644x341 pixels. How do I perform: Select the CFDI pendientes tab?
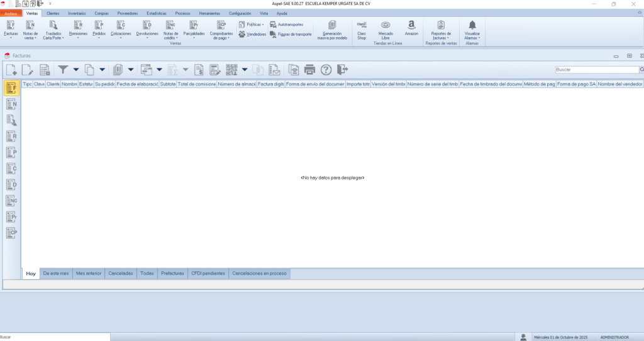[x=208, y=273]
